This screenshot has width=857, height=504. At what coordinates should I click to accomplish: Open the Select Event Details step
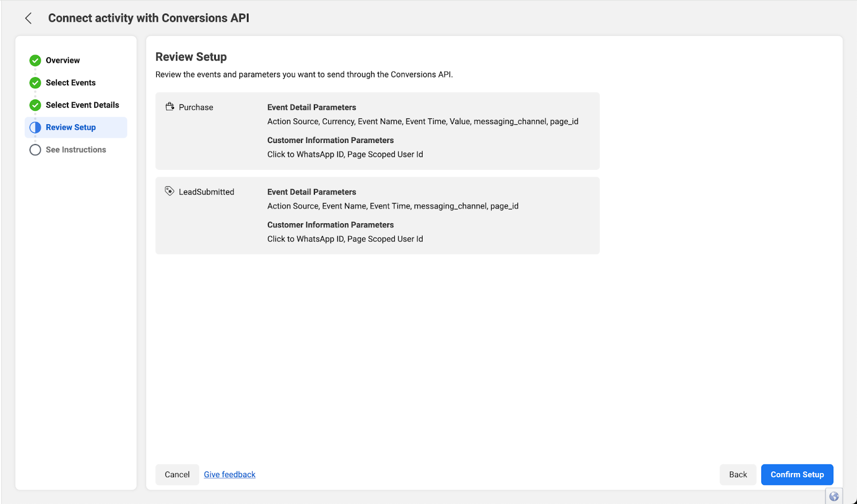(82, 105)
